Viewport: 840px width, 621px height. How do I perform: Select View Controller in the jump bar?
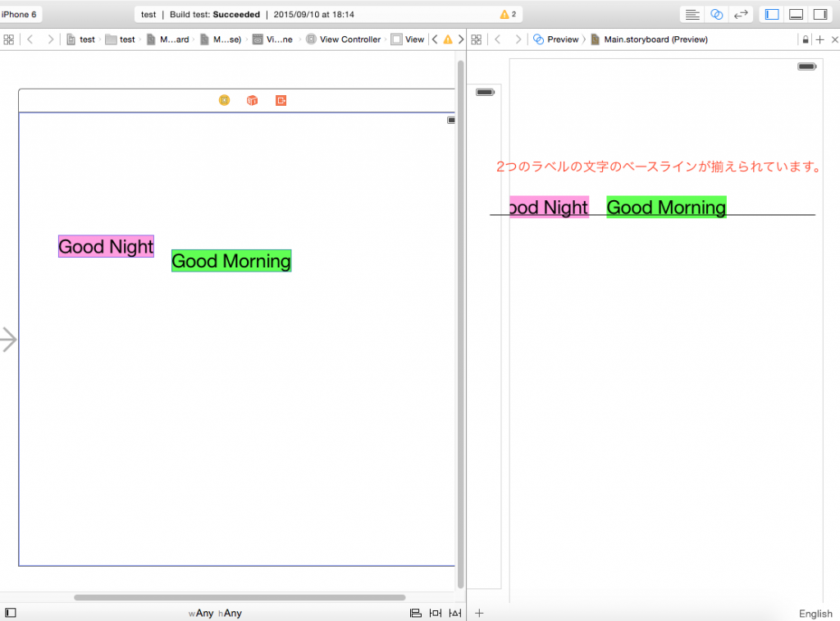(x=344, y=39)
